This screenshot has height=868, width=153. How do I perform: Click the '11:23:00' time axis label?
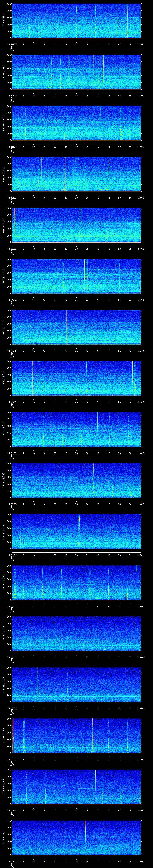coord(12,402)
